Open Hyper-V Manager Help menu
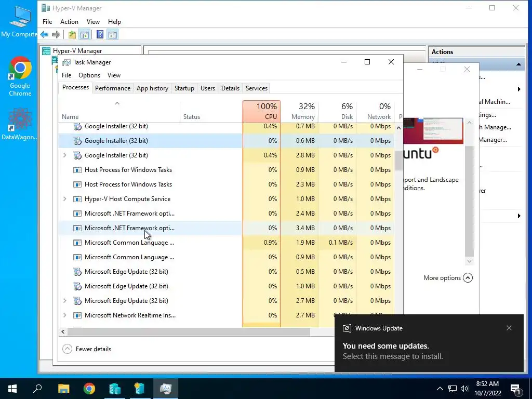Image resolution: width=532 pixels, height=399 pixels. point(114,22)
